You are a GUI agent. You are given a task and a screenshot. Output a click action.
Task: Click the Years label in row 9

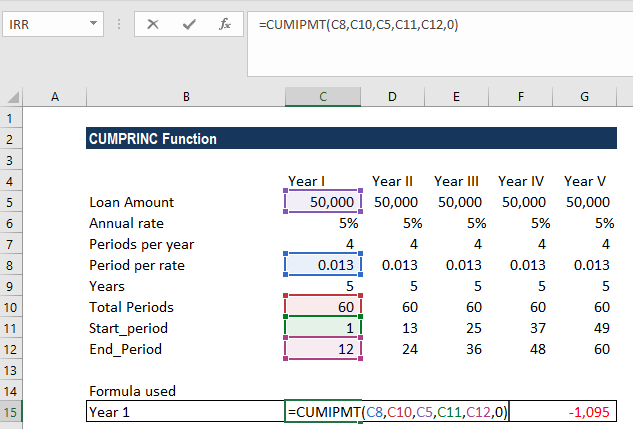(x=107, y=286)
